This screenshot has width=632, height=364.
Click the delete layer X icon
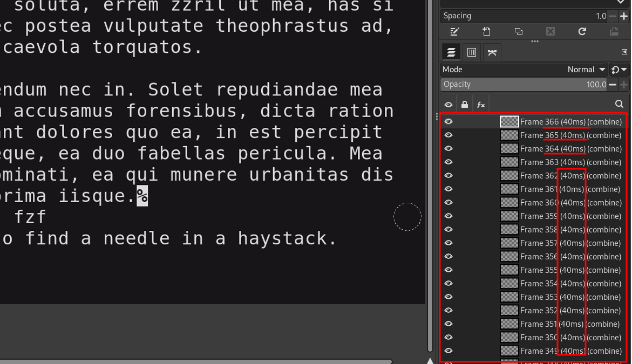coord(550,31)
